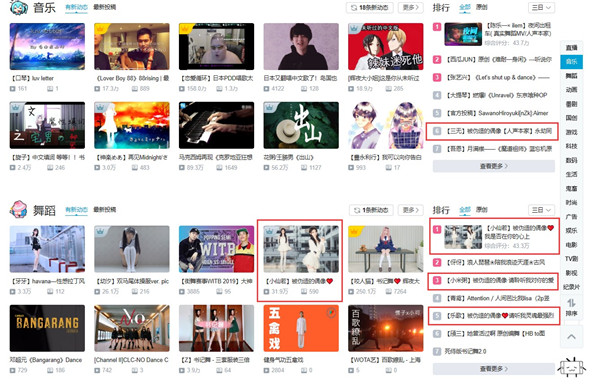Open the BANGARANG dance video thumbnail
The width and height of the screenshot is (600, 389).
point(47,328)
